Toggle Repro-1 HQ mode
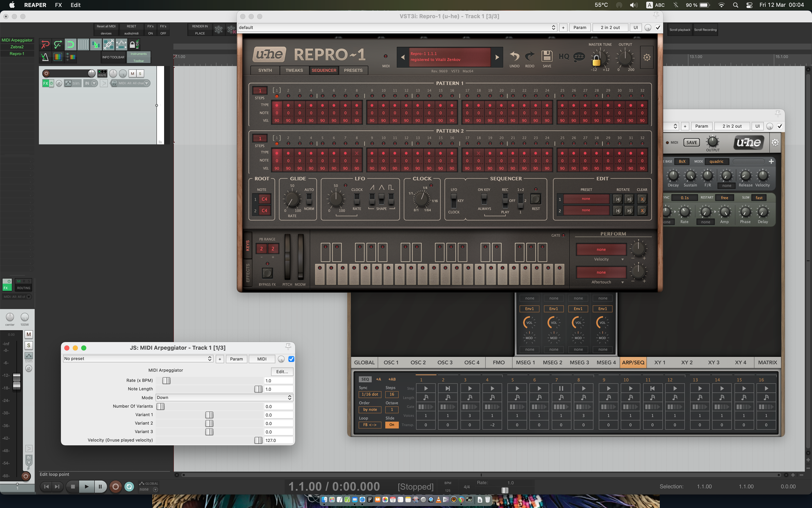This screenshot has height=508, width=812. point(564,57)
